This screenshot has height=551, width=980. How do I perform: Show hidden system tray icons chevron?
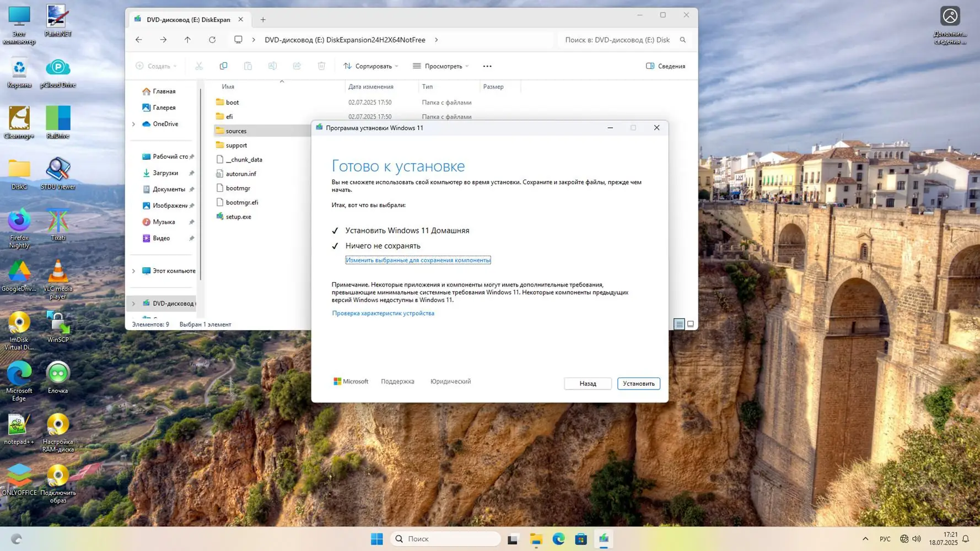pyautogui.click(x=865, y=539)
